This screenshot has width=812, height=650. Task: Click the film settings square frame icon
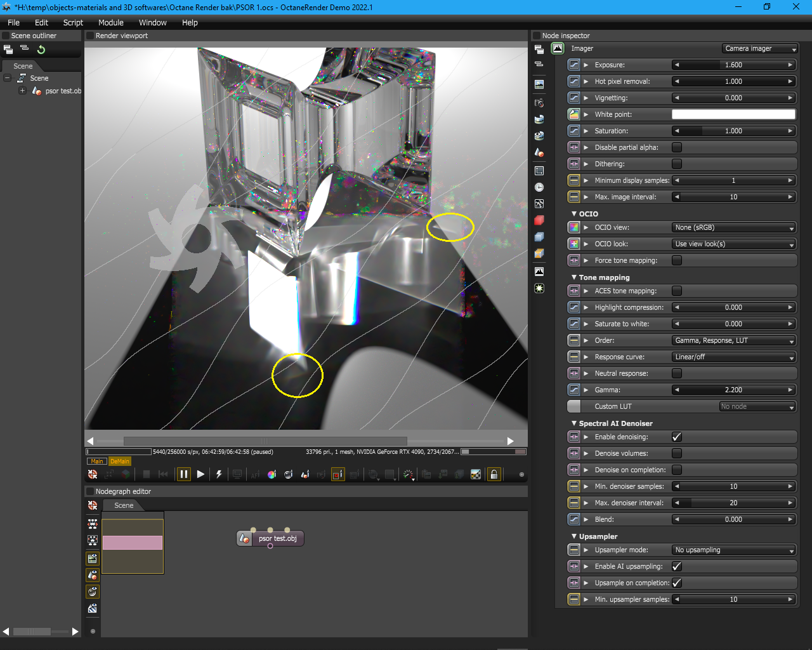(x=539, y=171)
